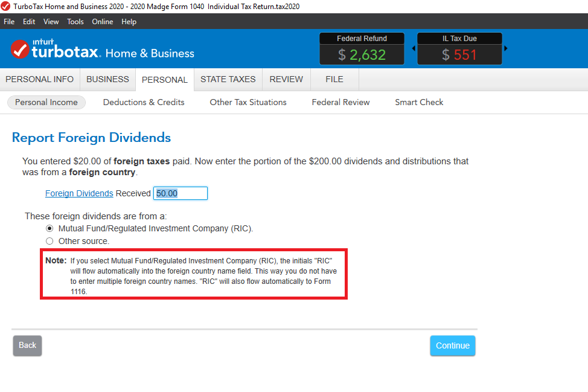The height and width of the screenshot is (392, 588).
Task: Switch to the PERSONAL INFO tab
Action: (39, 80)
